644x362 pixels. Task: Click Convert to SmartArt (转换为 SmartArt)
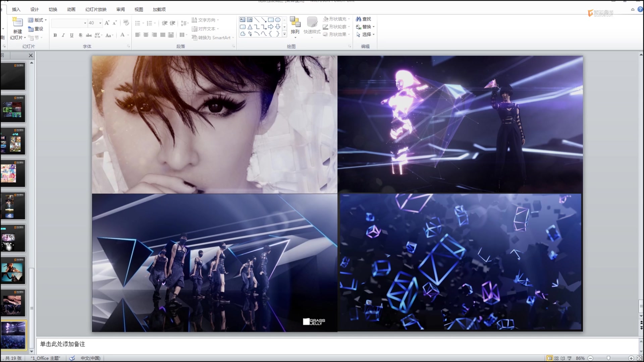point(213,38)
